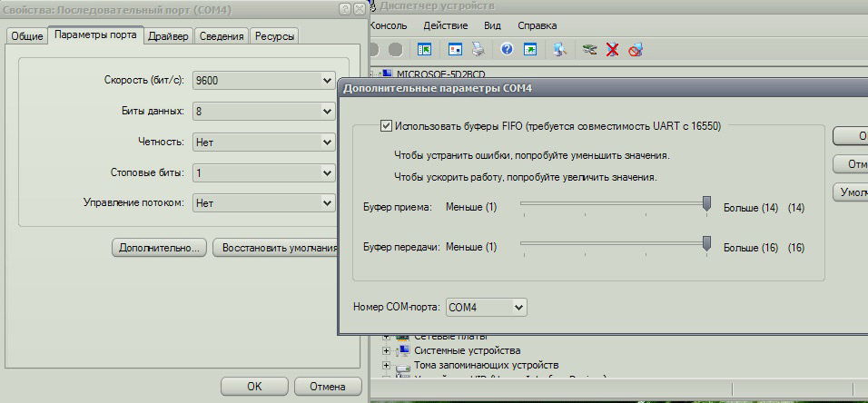Click the red X uninstall device icon
This screenshot has width=868, height=403.
[612, 49]
